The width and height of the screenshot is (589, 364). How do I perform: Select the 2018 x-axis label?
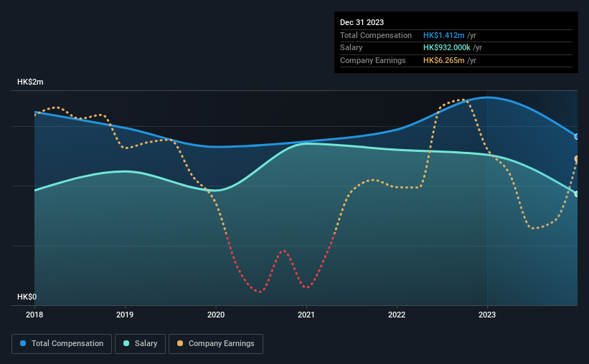pos(34,315)
